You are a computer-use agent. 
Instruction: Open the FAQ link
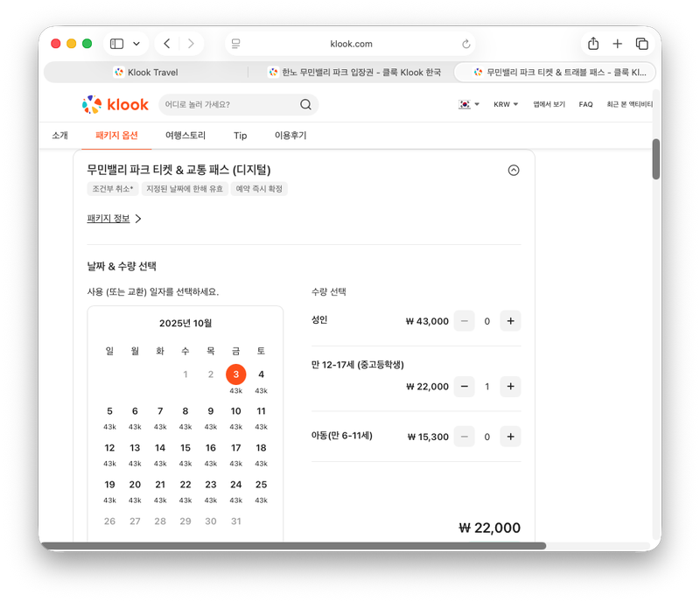coord(585,104)
